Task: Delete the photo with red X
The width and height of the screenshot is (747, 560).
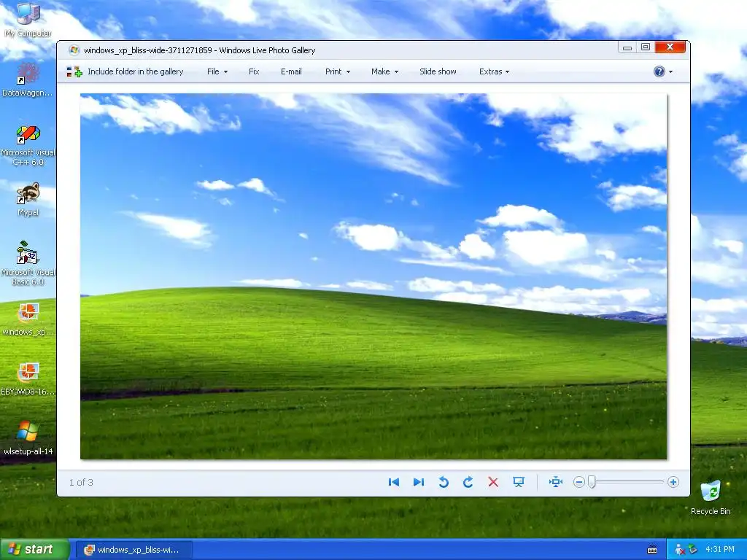Action: [493, 483]
